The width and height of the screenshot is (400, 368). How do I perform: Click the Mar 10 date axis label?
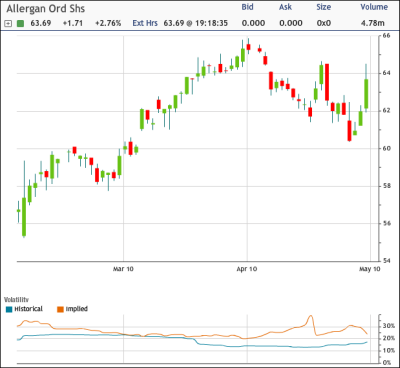click(123, 269)
